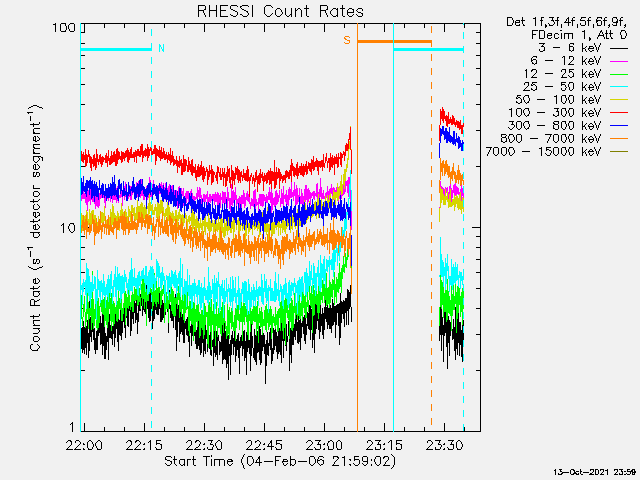Select the '100 - 300 keV' legend label

point(555,113)
